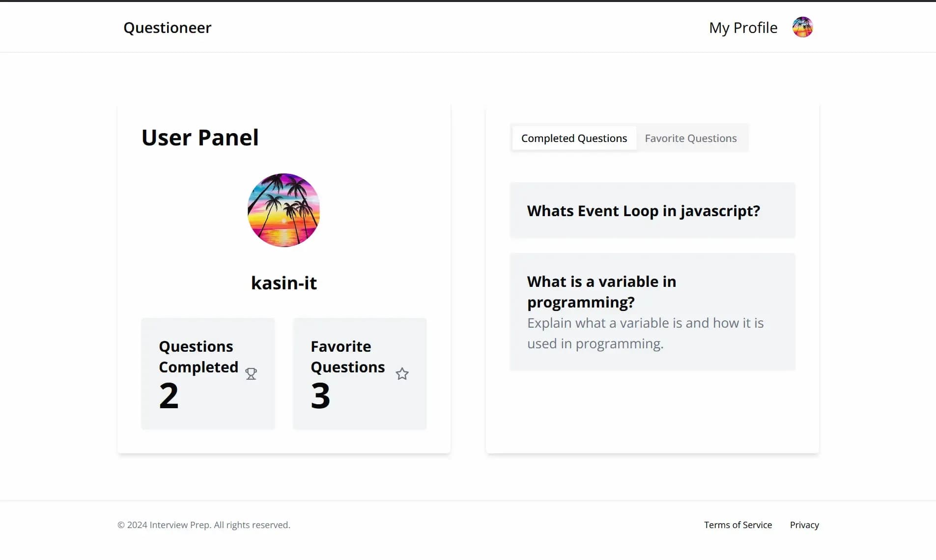Image resolution: width=936 pixels, height=560 pixels.
Task: Open the Event Loop question card
Action: pos(652,211)
